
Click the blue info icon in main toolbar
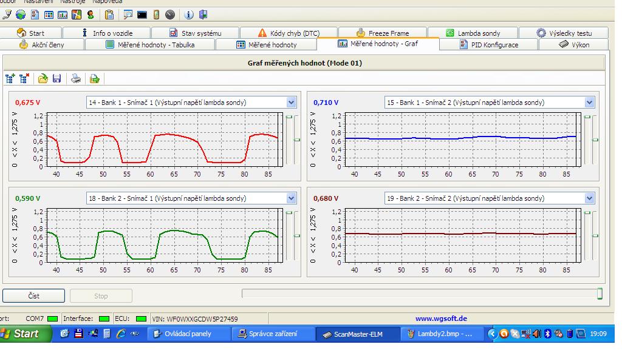[188, 15]
